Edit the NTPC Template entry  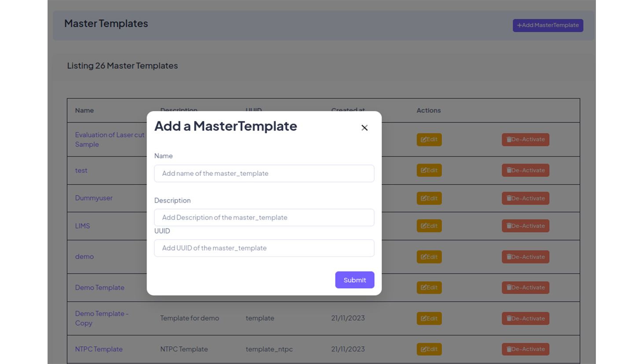[429, 349]
